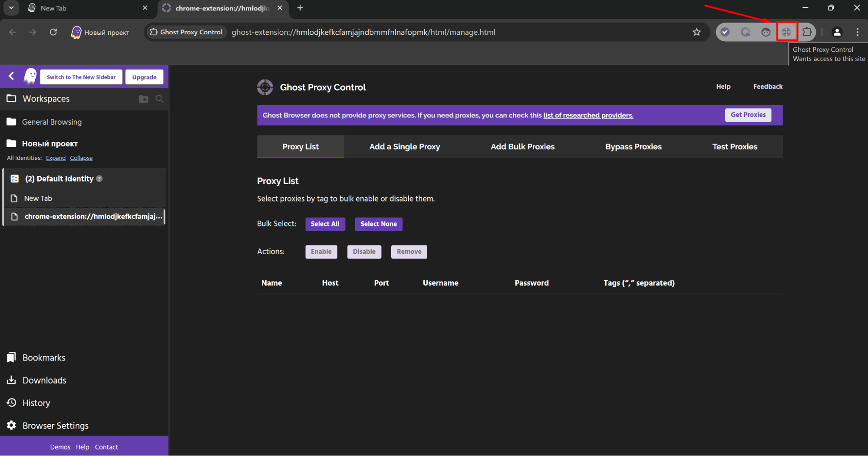Click the Tags column header
This screenshot has width=868, height=456.
(x=639, y=283)
